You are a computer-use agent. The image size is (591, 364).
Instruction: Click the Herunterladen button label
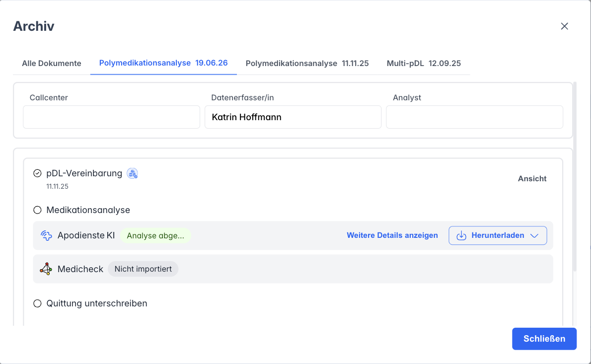[498, 235]
